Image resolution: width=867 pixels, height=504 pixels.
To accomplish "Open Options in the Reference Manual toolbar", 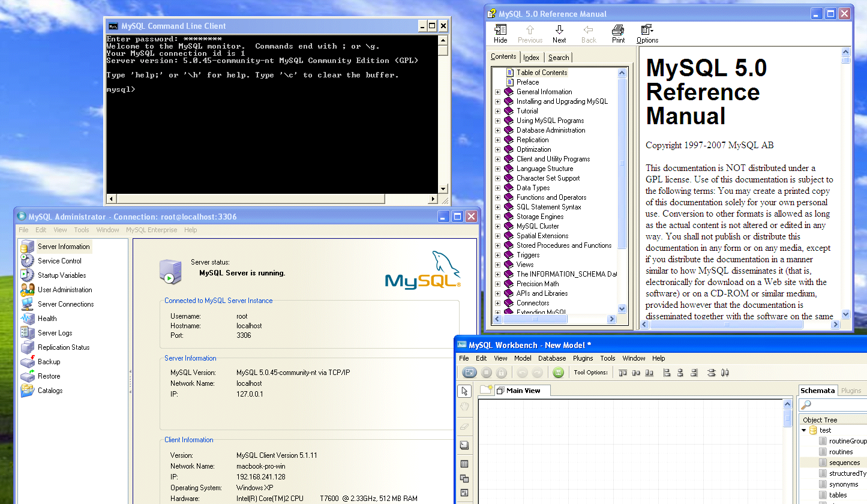I will [x=647, y=34].
